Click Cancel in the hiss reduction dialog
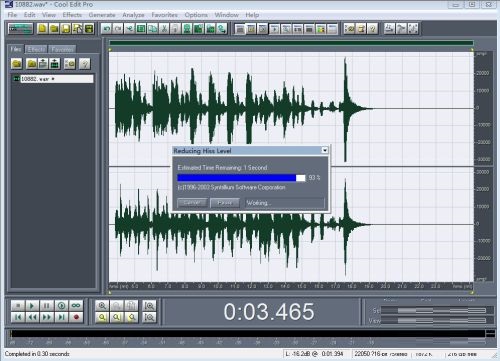500x361 pixels. point(192,203)
